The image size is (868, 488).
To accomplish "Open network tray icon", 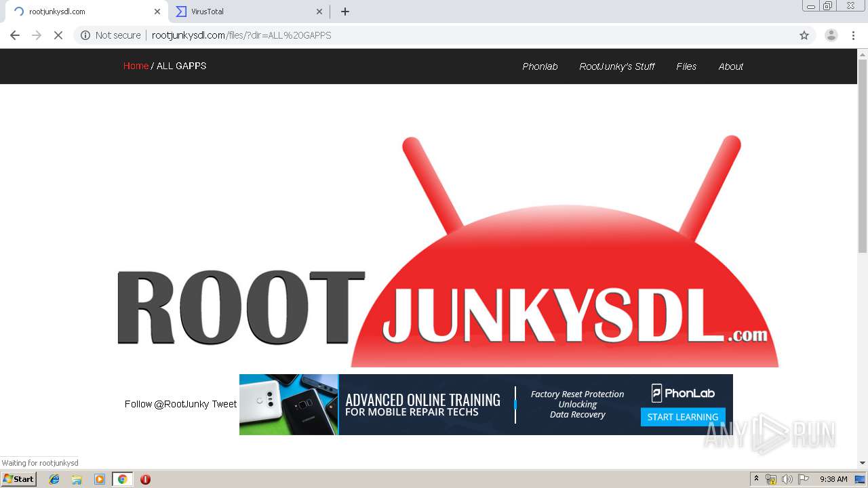I will (771, 479).
